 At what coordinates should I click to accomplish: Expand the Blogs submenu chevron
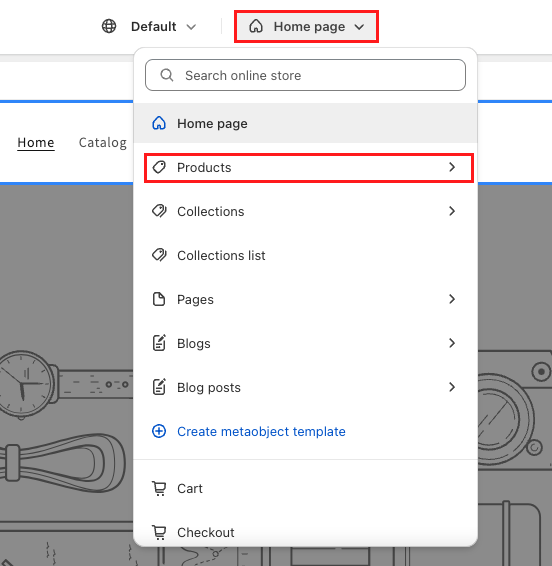point(452,343)
